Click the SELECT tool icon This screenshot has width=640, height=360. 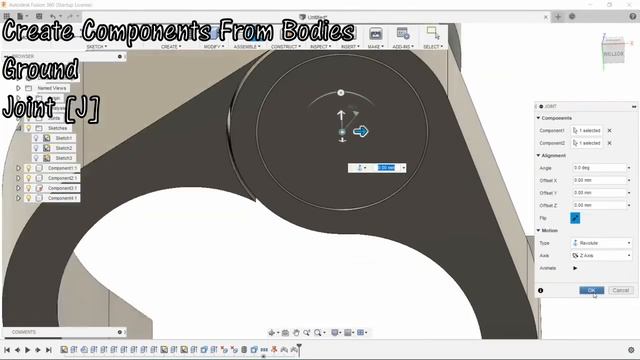pyautogui.click(x=433, y=33)
